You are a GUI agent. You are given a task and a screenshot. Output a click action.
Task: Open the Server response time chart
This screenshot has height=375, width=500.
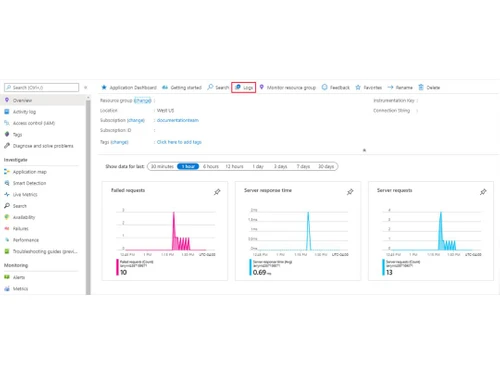coord(298,231)
